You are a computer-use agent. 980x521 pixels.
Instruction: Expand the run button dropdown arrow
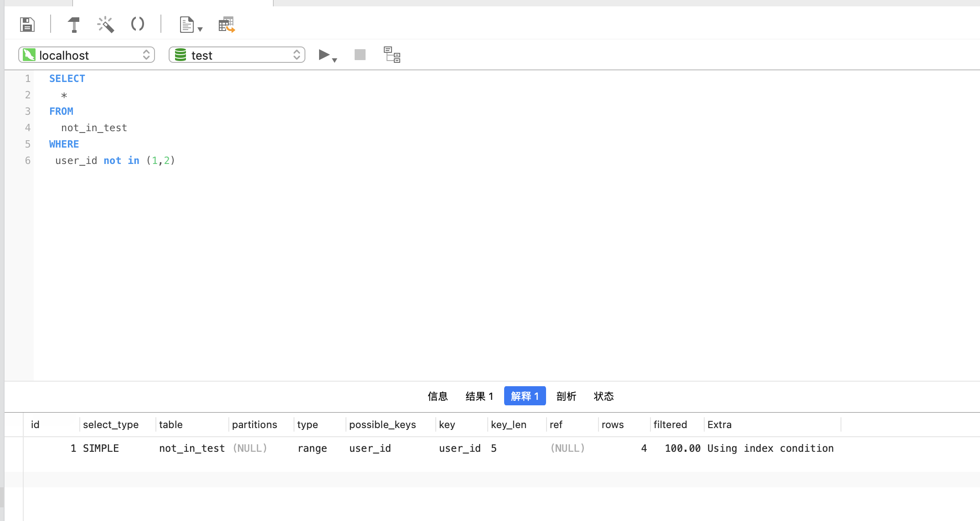click(x=335, y=60)
